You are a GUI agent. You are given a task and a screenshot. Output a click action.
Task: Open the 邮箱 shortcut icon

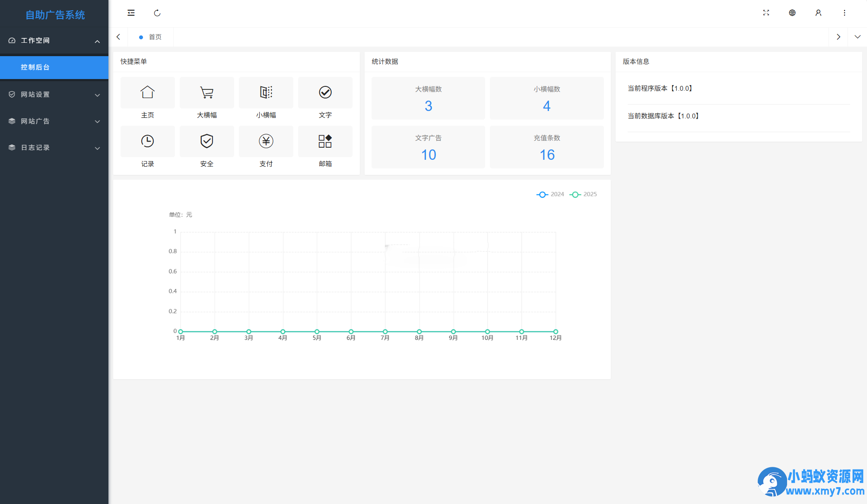pos(325,141)
